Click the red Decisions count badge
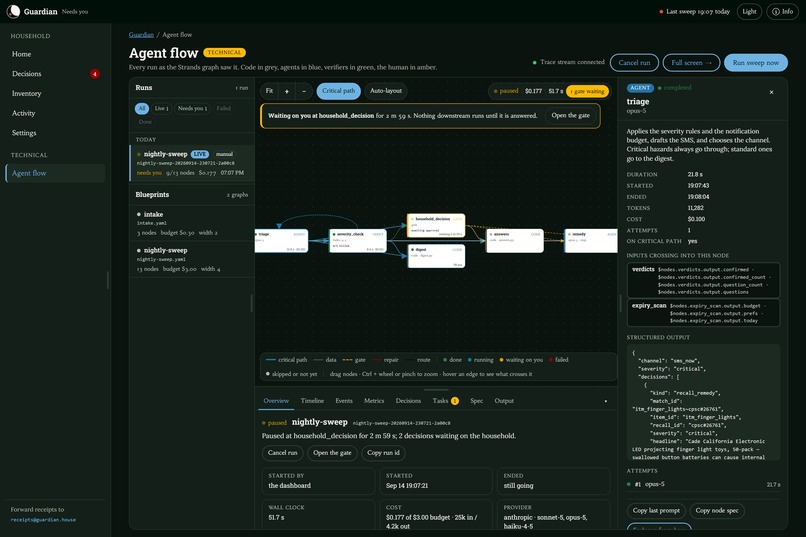Image resolution: width=806 pixels, height=537 pixels. click(x=95, y=74)
